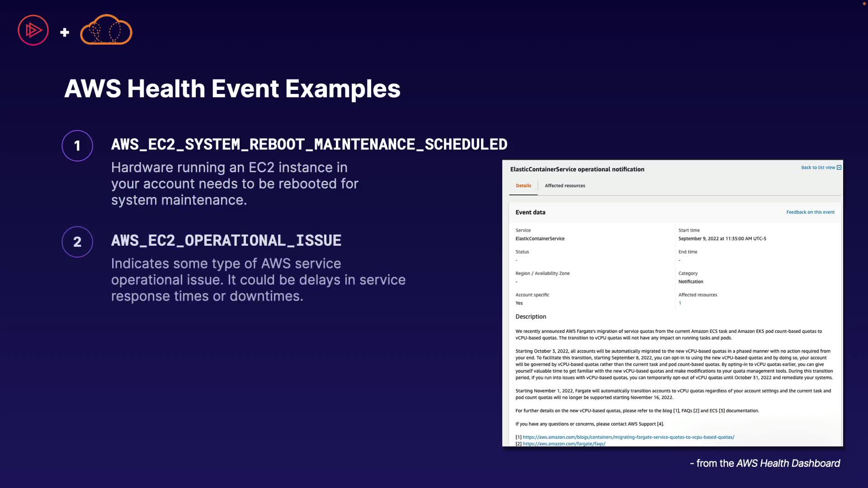This screenshot has height=488, width=868.
Task: Click the white plus sign between logos
Action: coord(65,32)
